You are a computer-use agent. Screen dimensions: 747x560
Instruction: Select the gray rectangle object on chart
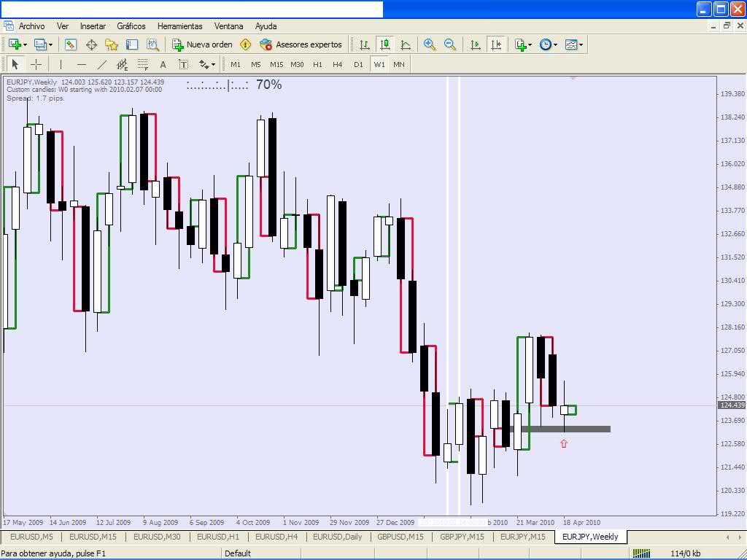(x=560, y=429)
